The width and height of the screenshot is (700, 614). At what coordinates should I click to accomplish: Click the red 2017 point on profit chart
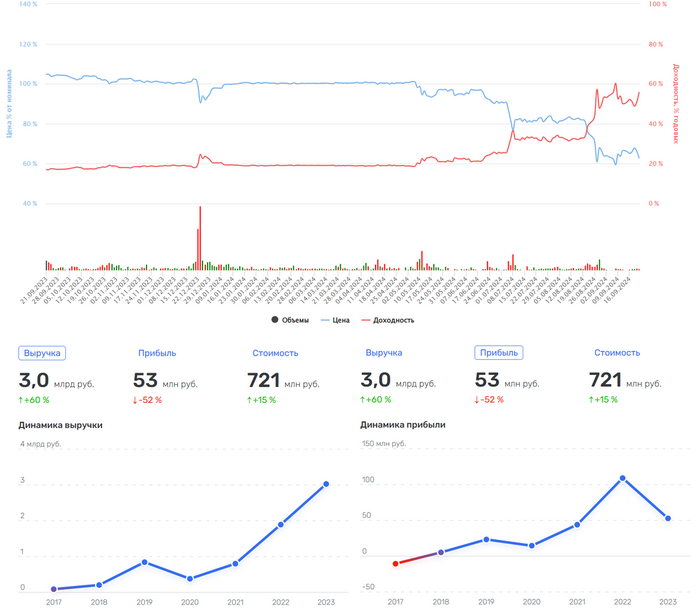pyautogui.click(x=396, y=564)
